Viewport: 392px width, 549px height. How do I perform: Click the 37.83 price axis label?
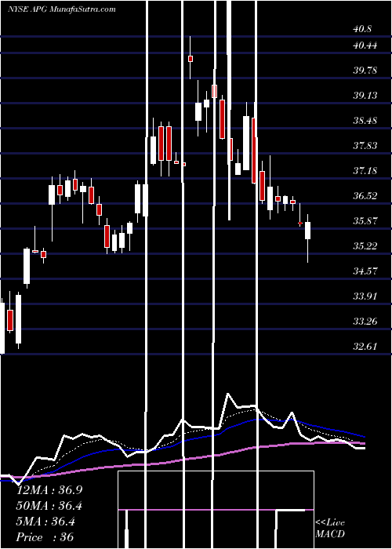coord(365,146)
